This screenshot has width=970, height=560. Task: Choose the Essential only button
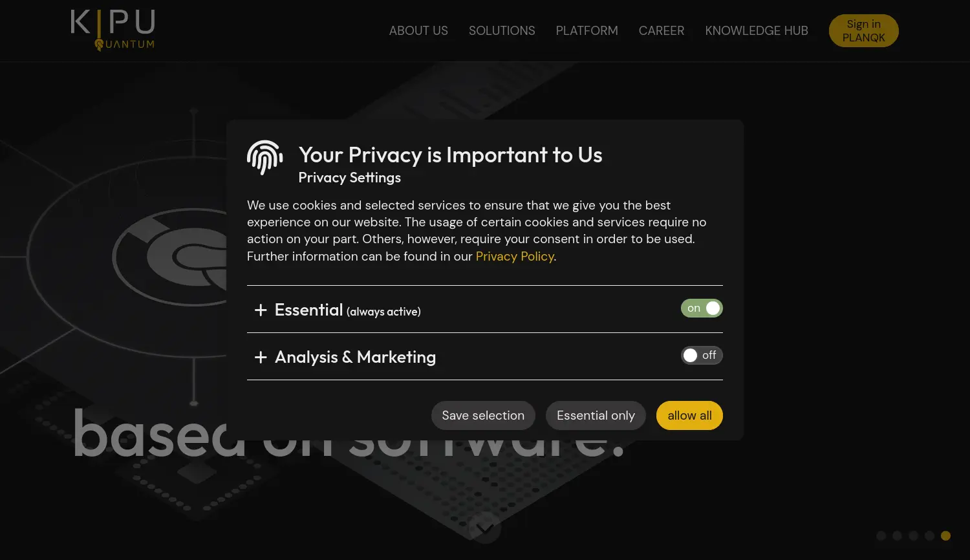pyautogui.click(x=596, y=416)
